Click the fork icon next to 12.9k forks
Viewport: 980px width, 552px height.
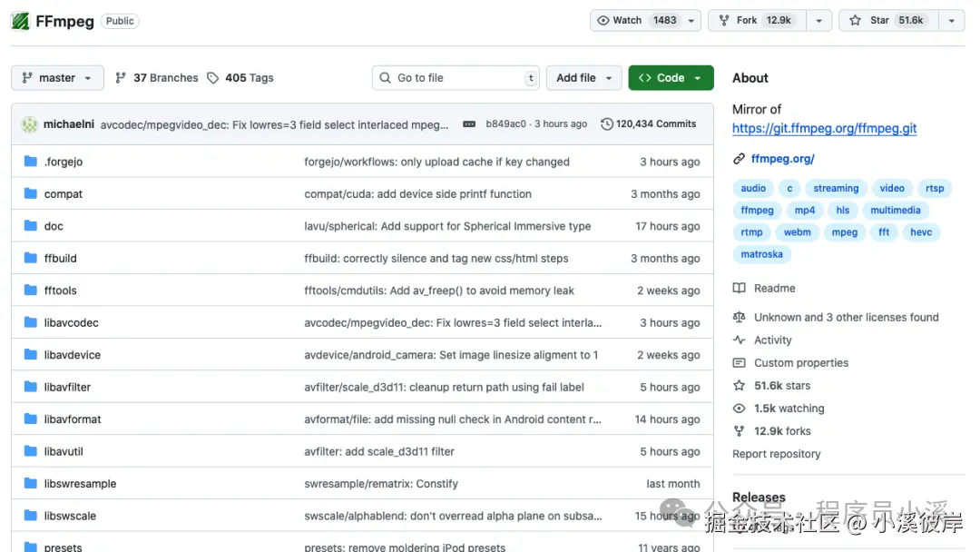coord(739,431)
